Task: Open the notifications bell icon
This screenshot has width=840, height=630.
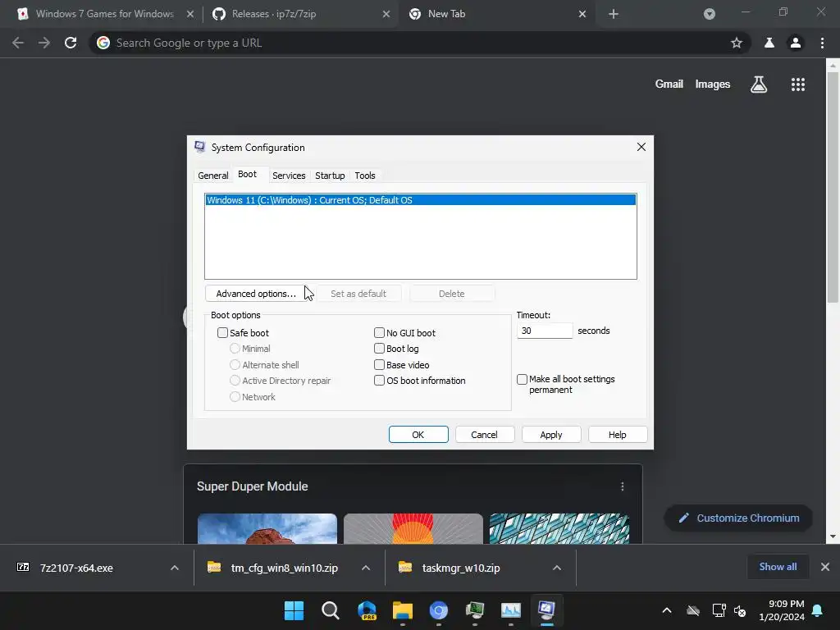Action: point(817,610)
